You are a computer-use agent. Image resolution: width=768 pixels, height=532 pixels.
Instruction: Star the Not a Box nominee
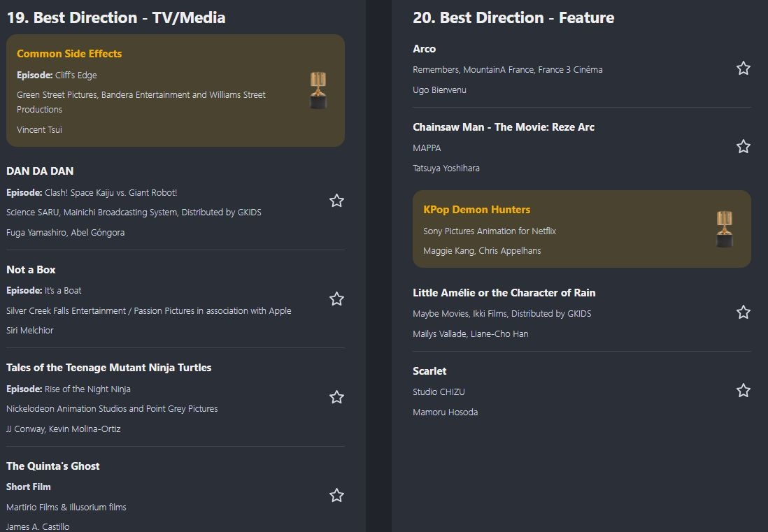pyautogui.click(x=336, y=299)
